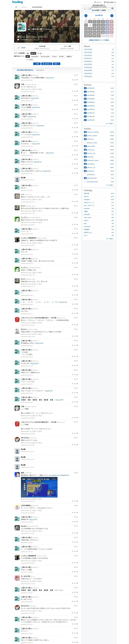Click the home icon in breadcrumb
Viewport: 129px width, 644px height.
coord(16,7)
